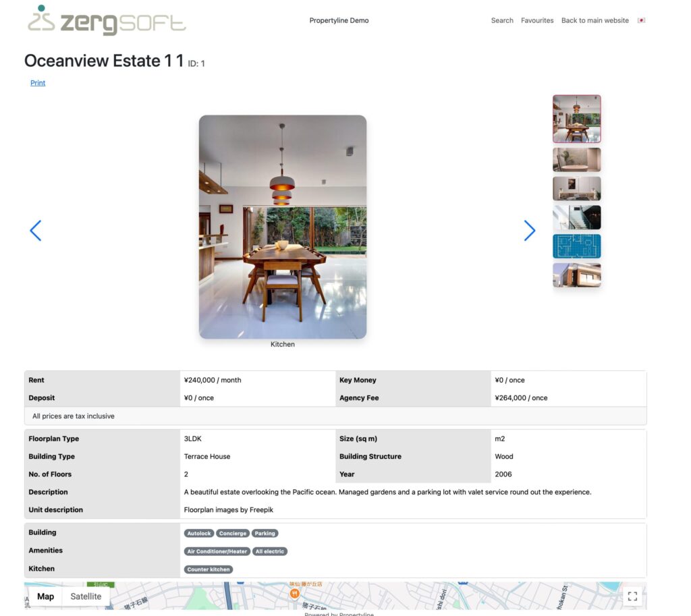Click the Zergsoft logo
Screen dimensions: 691x616
click(x=106, y=20)
